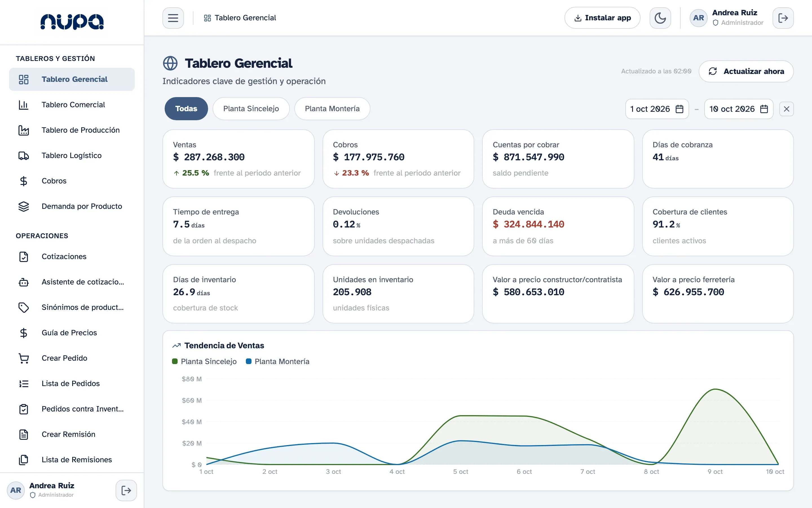Click the AR avatar in the top header
The image size is (812, 508).
(x=698, y=18)
